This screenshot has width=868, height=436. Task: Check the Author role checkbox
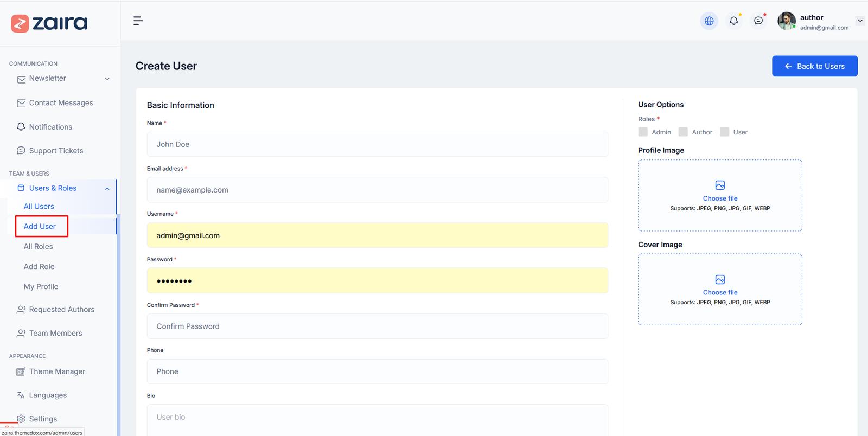(683, 132)
